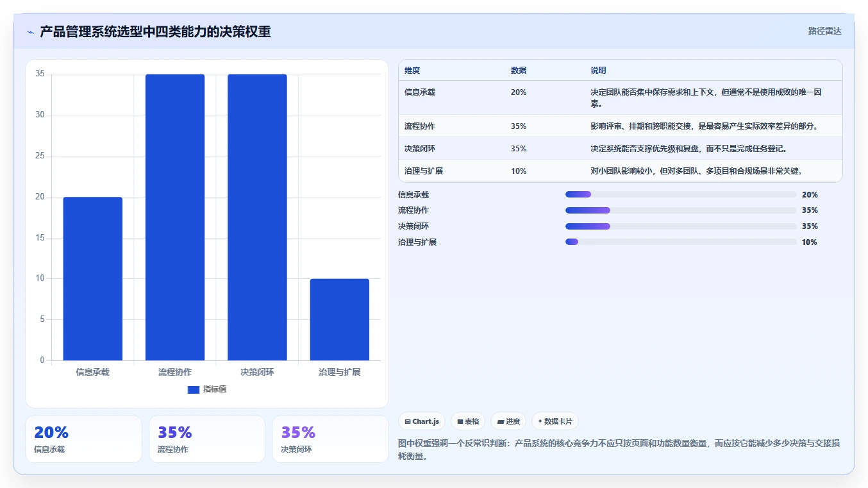Click the 说明 column header
The width and height of the screenshot is (868, 488).
[599, 71]
